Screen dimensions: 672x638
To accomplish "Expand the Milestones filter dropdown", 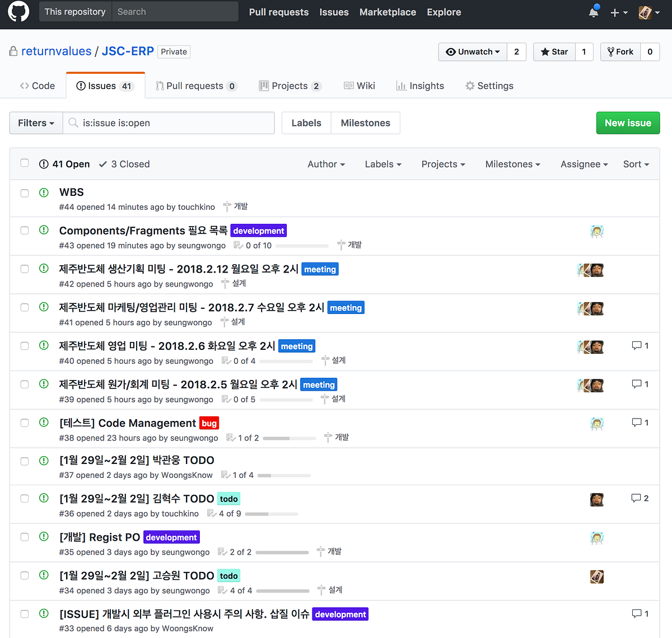I will coord(512,164).
